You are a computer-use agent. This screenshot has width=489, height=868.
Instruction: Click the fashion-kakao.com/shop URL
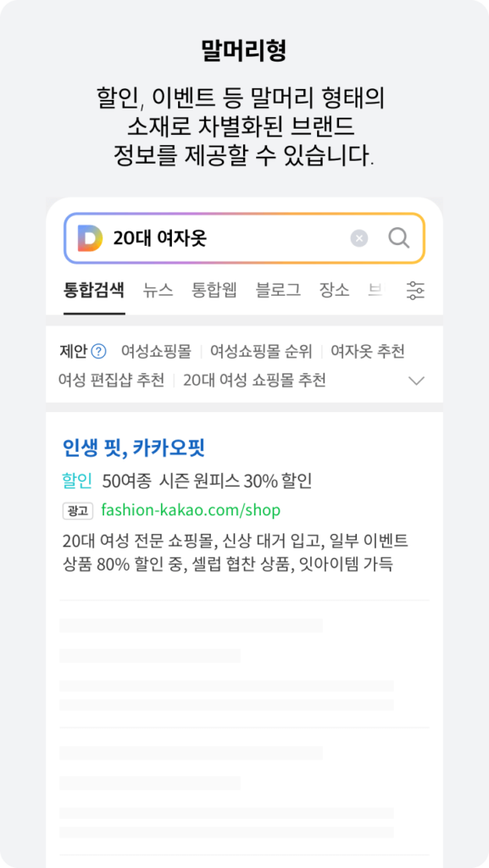pos(191,509)
